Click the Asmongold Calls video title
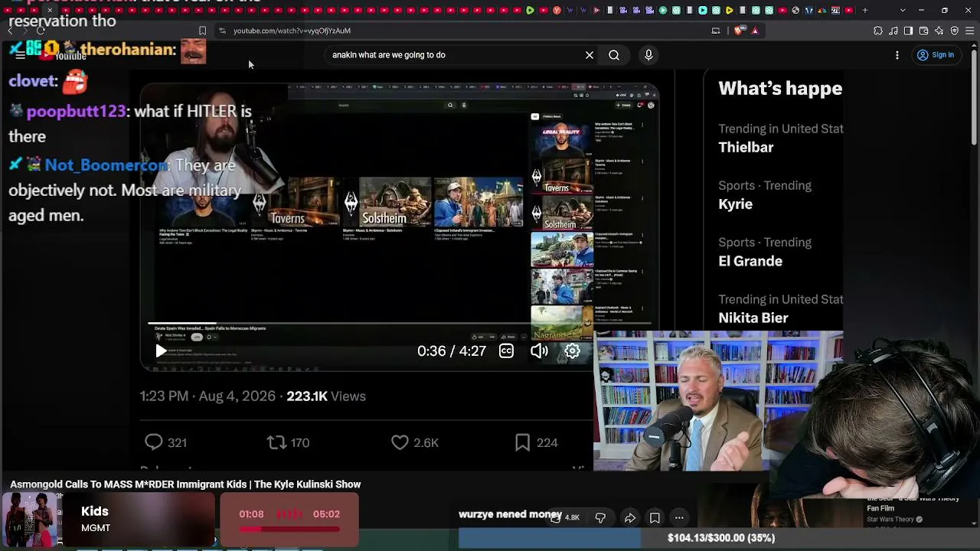 [185, 484]
